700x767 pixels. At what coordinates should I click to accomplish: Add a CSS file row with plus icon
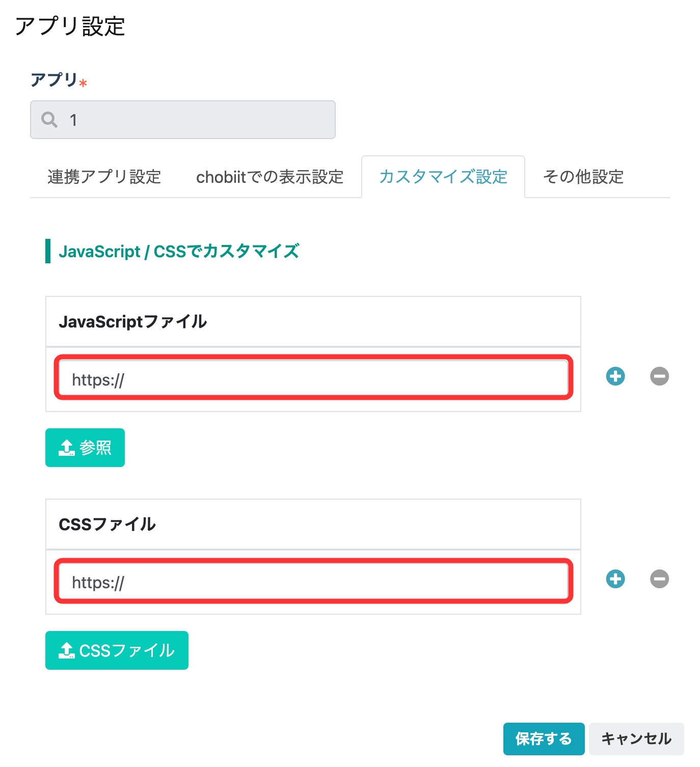click(x=615, y=579)
